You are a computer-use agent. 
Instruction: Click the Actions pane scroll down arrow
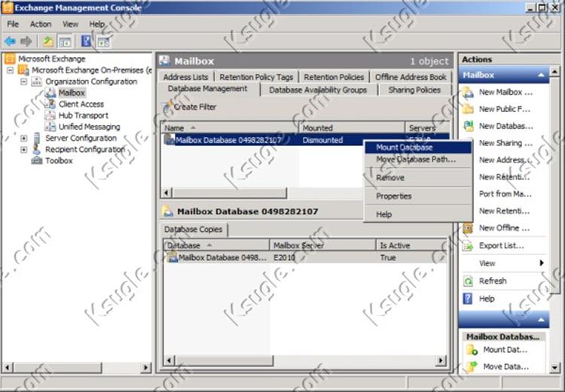coord(554,367)
